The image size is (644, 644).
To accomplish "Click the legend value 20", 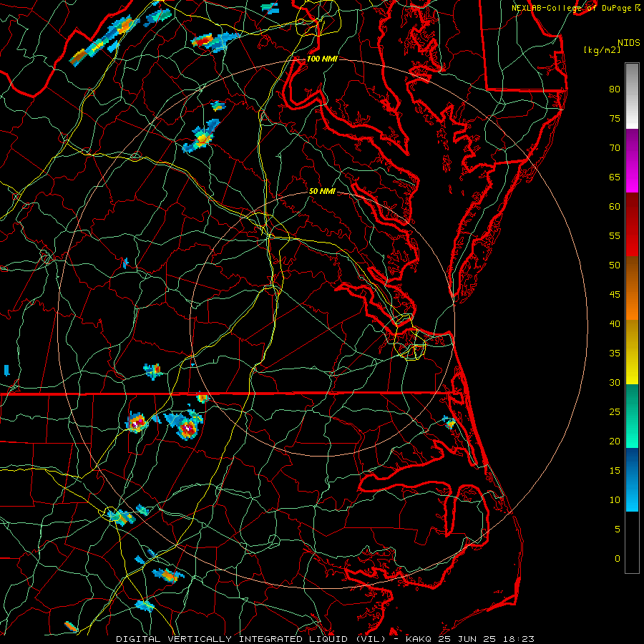I will pyautogui.click(x=615, y=441).
